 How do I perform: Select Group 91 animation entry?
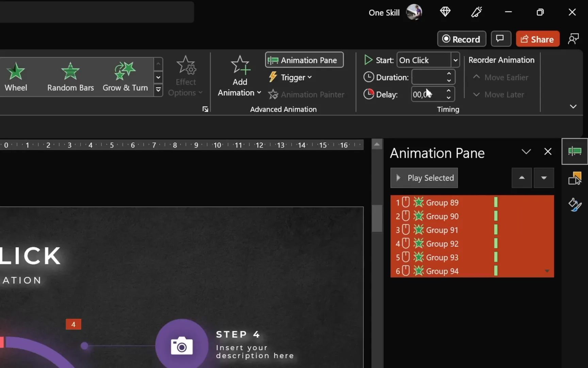point(442,230)
